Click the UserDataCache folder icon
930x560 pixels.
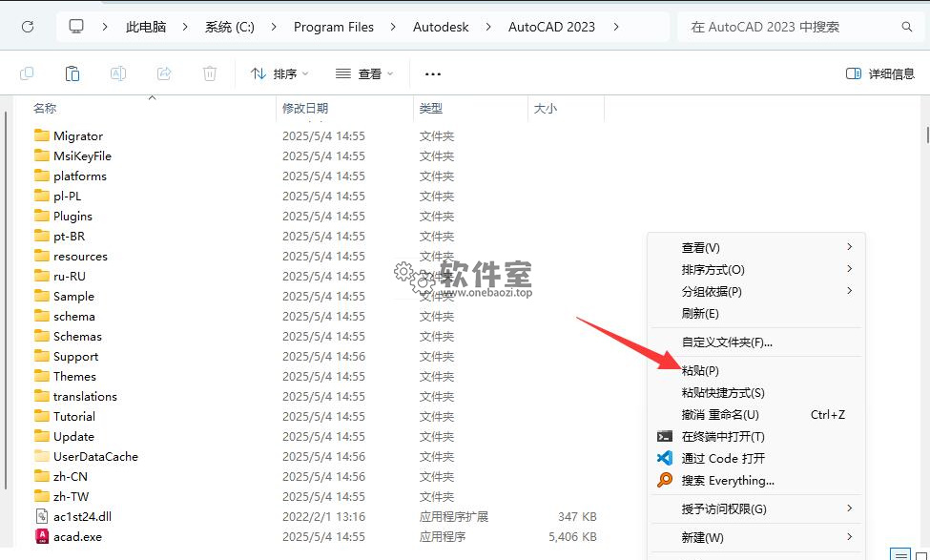[x=42, y=456]
